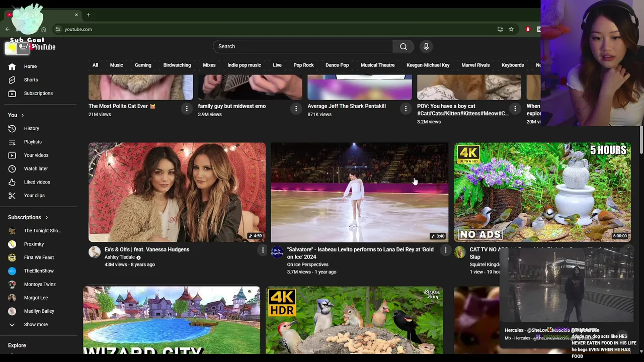Play the Wizard City thumbnail
Screen dimensions: 644x362
point(172,320)
